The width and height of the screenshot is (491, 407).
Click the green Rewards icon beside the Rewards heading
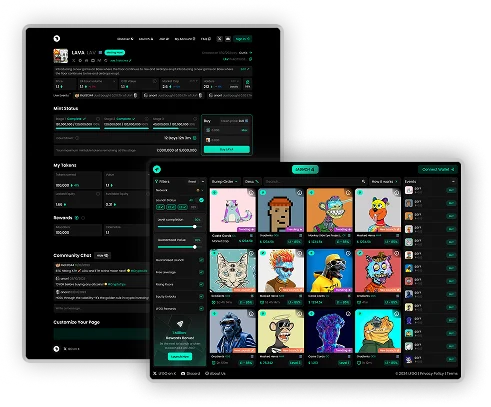tap(77, 218)
